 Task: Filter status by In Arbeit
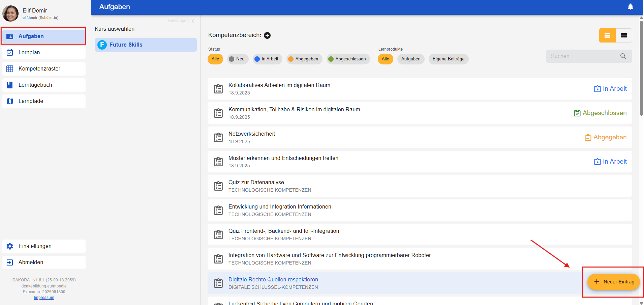point(267,59)
